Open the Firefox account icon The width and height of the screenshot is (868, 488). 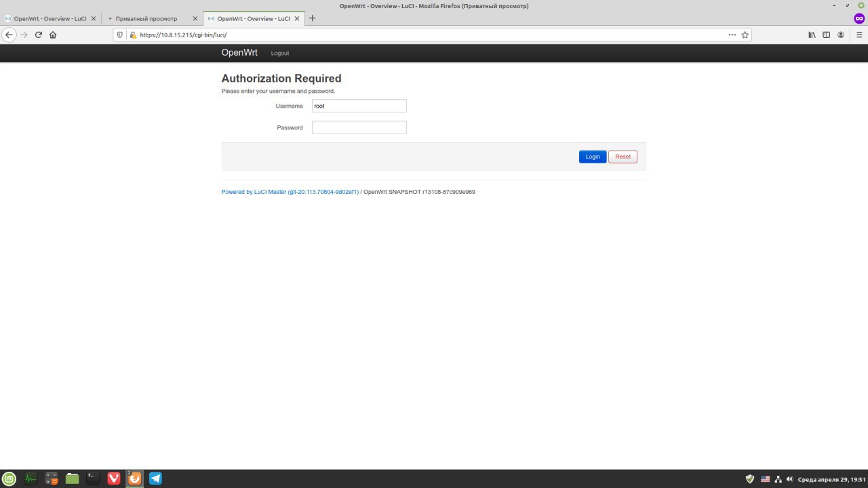(x=841, y=35)
